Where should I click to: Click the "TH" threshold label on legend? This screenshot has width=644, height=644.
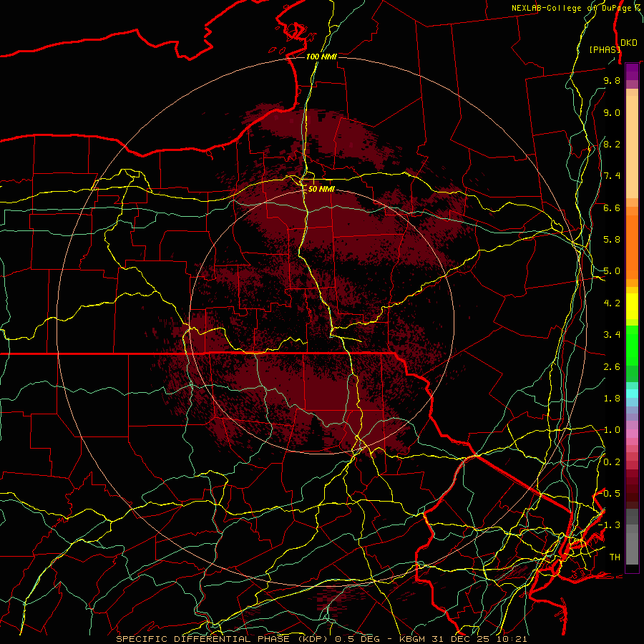(615, 557)
